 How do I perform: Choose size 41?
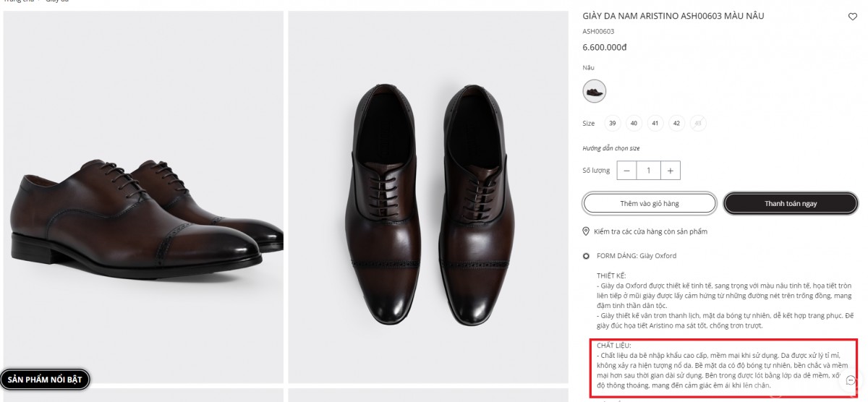click(655, 124)
